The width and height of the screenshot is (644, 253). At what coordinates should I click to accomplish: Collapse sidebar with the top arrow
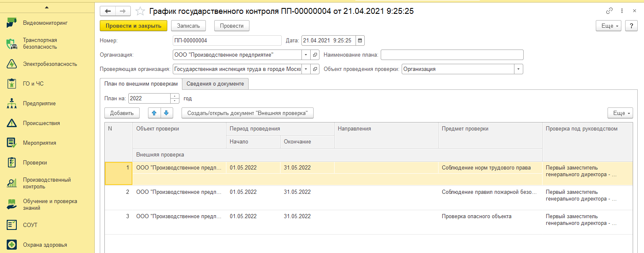(47, 7)
